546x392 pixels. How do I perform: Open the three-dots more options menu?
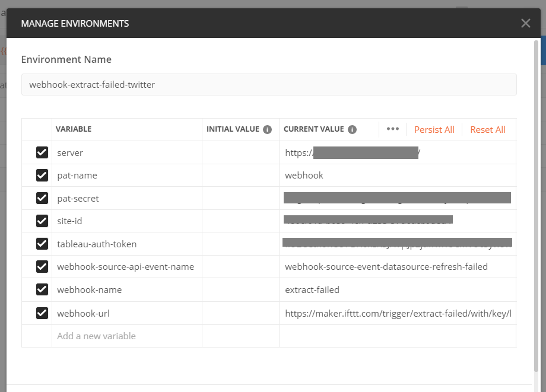pos(392,129)
